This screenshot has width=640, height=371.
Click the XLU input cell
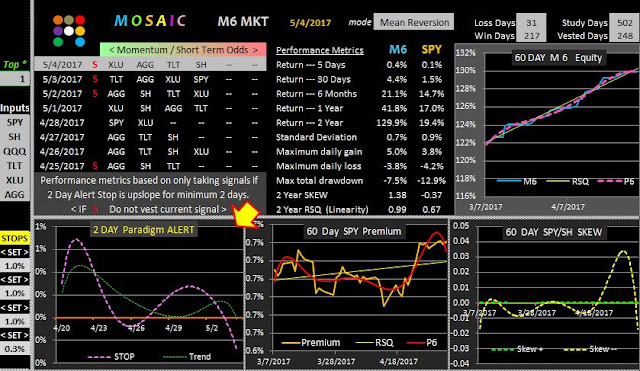coord(15,180)
